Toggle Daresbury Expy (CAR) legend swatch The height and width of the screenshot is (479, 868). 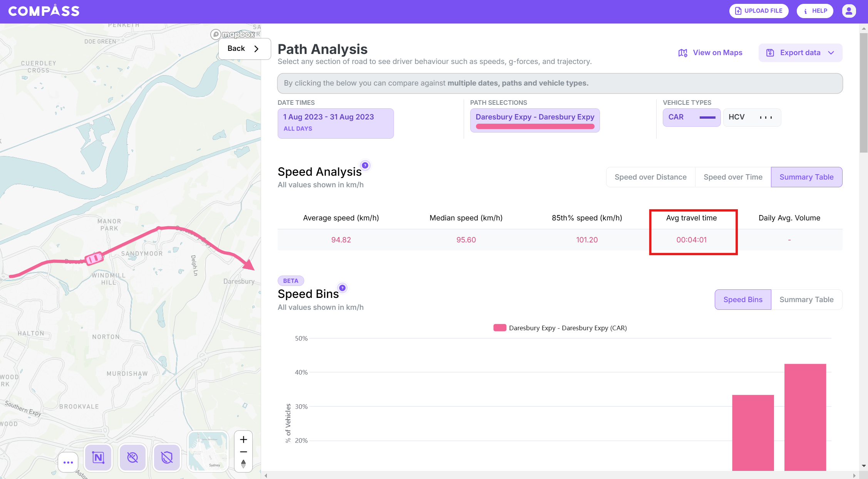point(500,328)
